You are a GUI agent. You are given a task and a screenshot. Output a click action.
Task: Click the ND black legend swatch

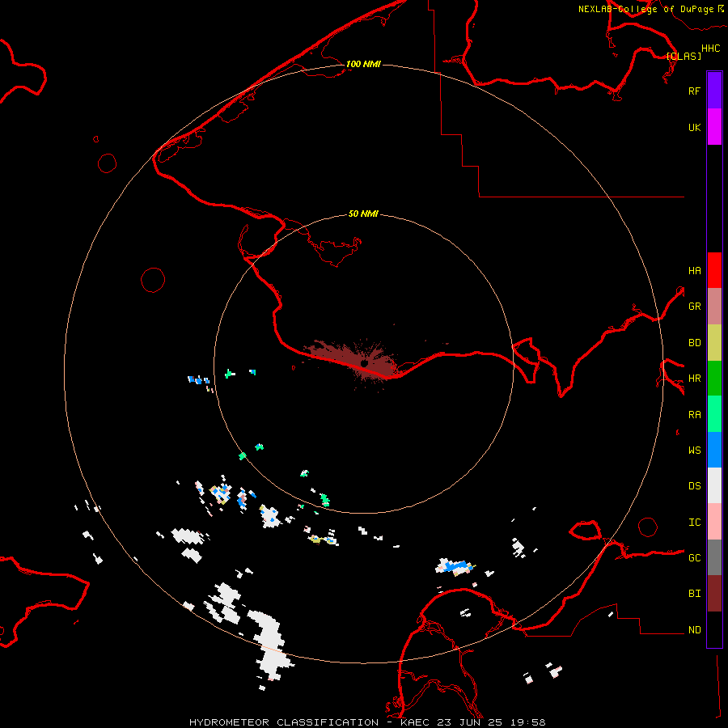[714, 629]
